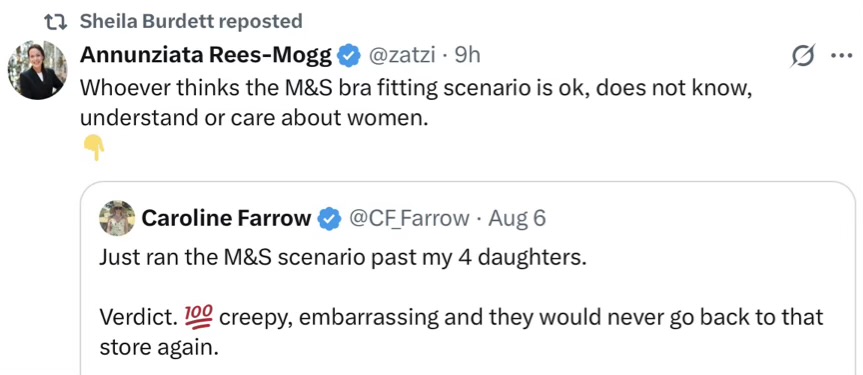Viewport: 863px width, 375px height.
Task: Click the Grok slashed-circle icon
Action: pos(802,57)
